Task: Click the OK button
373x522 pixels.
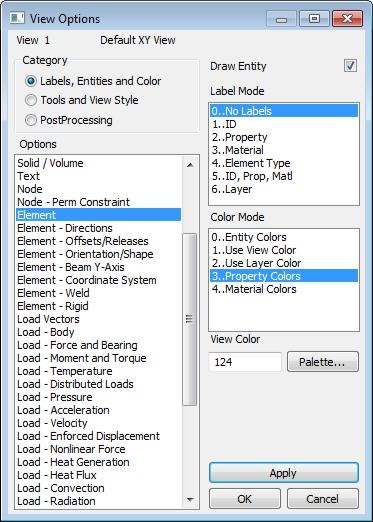Action: point(245,499)
